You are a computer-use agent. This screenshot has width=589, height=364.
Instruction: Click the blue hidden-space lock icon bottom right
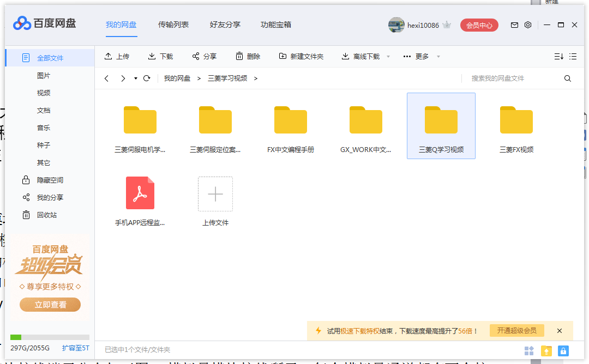(563, 351)
